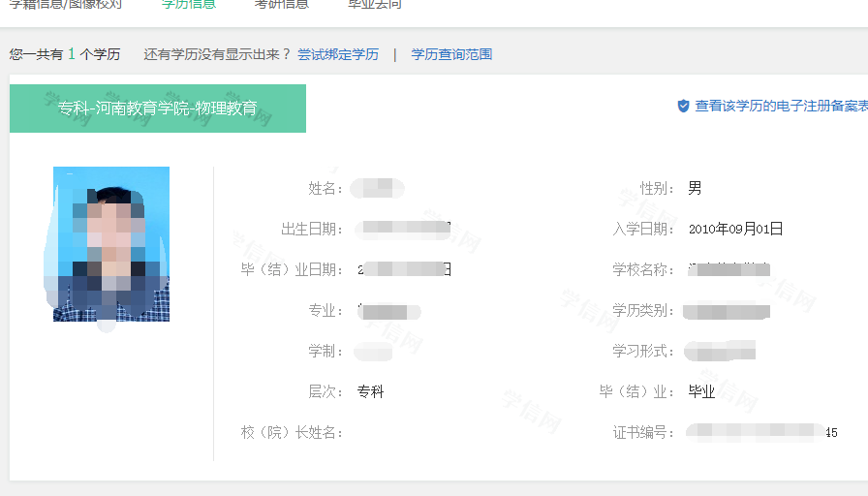The height and width of the screenshot is (496, 868).
Task: Open the 学籍信息/图像校对 tab
Action: point(65,5)
